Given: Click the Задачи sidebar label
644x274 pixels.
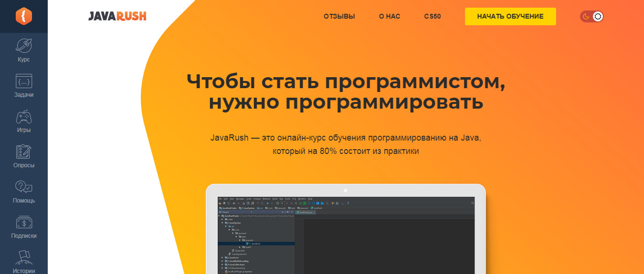Looking at the screenshot, I should click(x=24, y=95).
